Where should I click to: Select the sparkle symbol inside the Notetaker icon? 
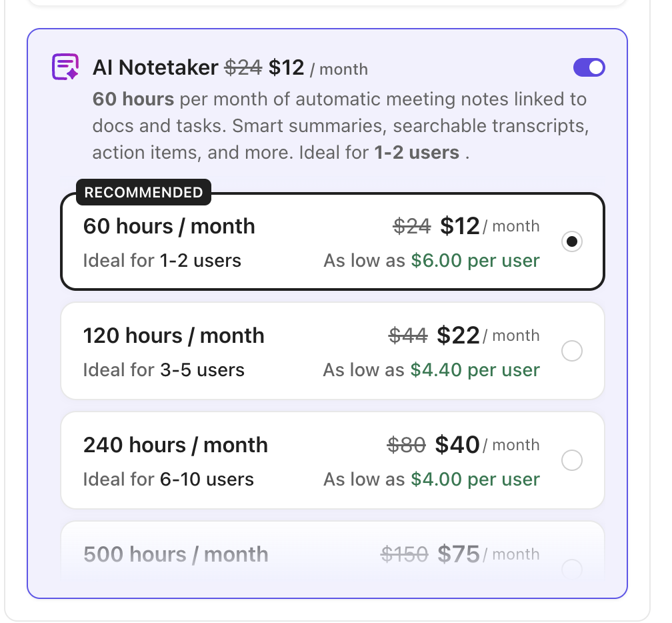pyautogui.click(x=72, y=75)
